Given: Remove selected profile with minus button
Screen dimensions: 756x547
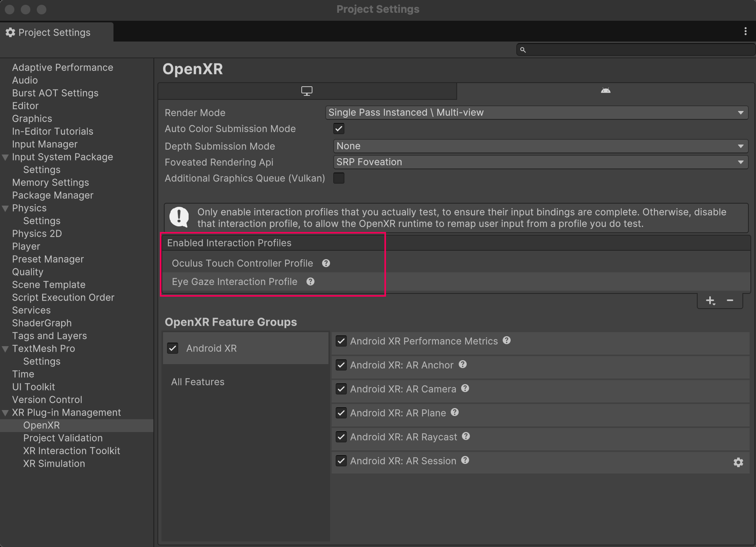Looking at the screenshot, I should [730, 301].
